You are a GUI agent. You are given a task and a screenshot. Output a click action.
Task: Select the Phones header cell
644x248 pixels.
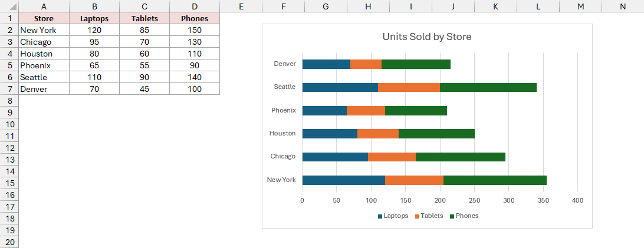(x=195, y=18)
